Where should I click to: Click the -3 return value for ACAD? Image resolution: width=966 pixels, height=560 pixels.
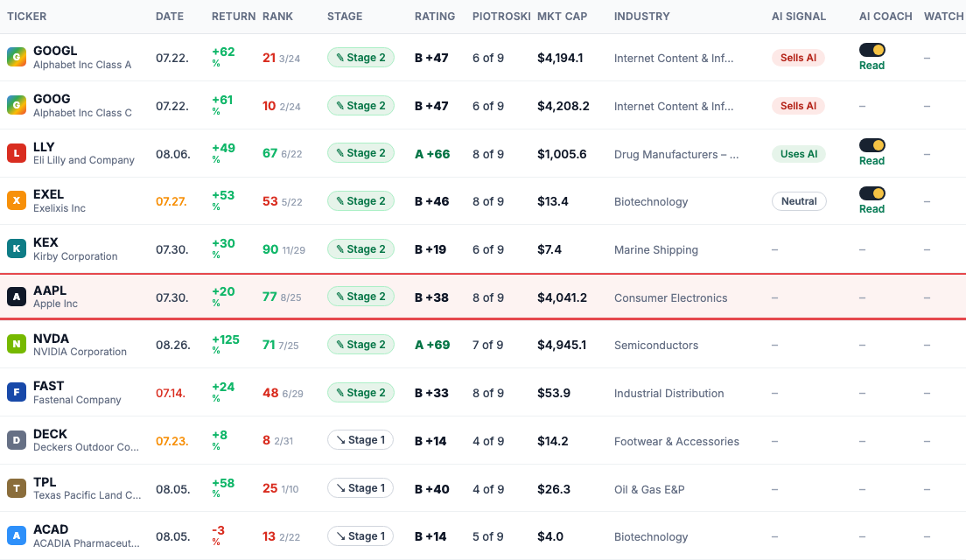[x=218, y=530]
